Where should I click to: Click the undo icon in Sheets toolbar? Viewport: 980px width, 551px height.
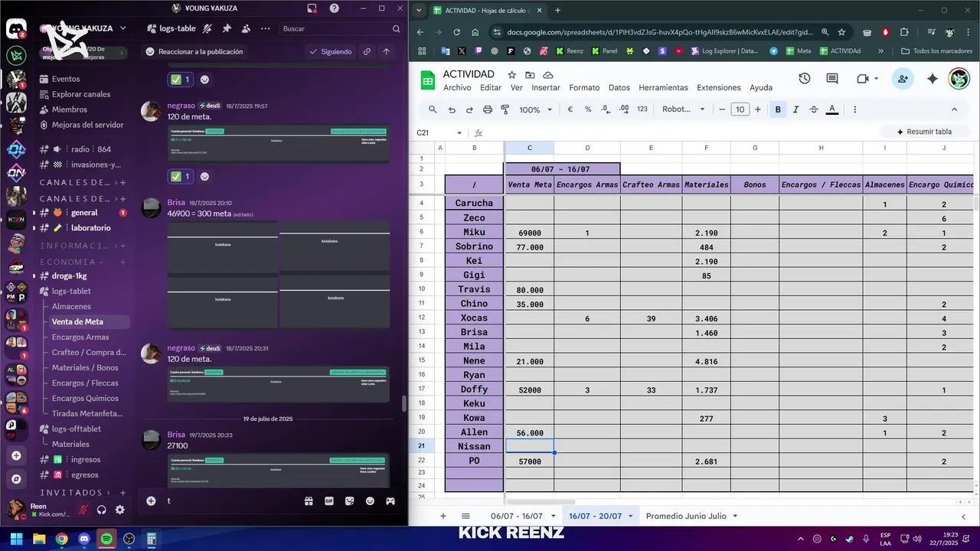pyautogui.click(x=452, y=109)
